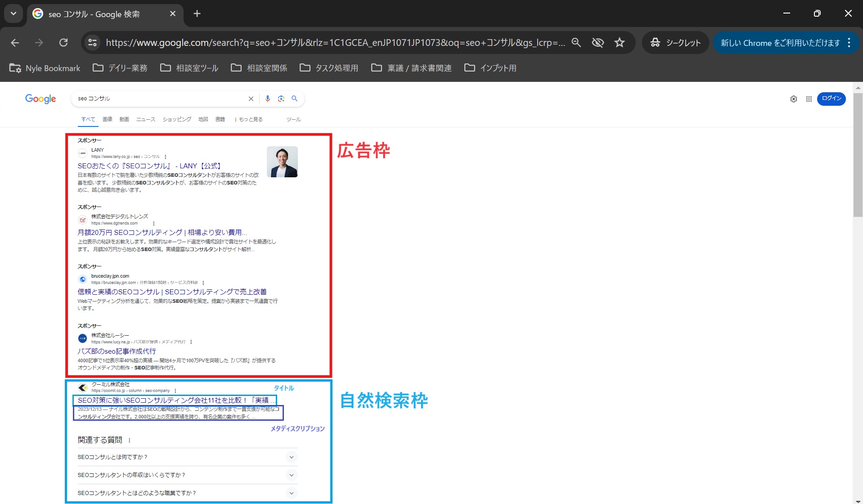This screenshot has height=504, width=863.
Task: Click the browser forward arrow
Action: click(x=39, y=43)
